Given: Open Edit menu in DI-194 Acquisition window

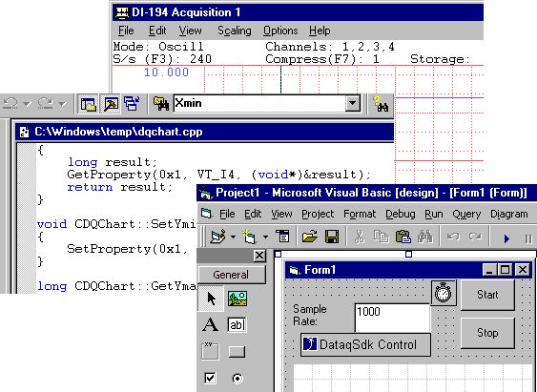Looking at the screenshot, I should click(x=157, y=31).
